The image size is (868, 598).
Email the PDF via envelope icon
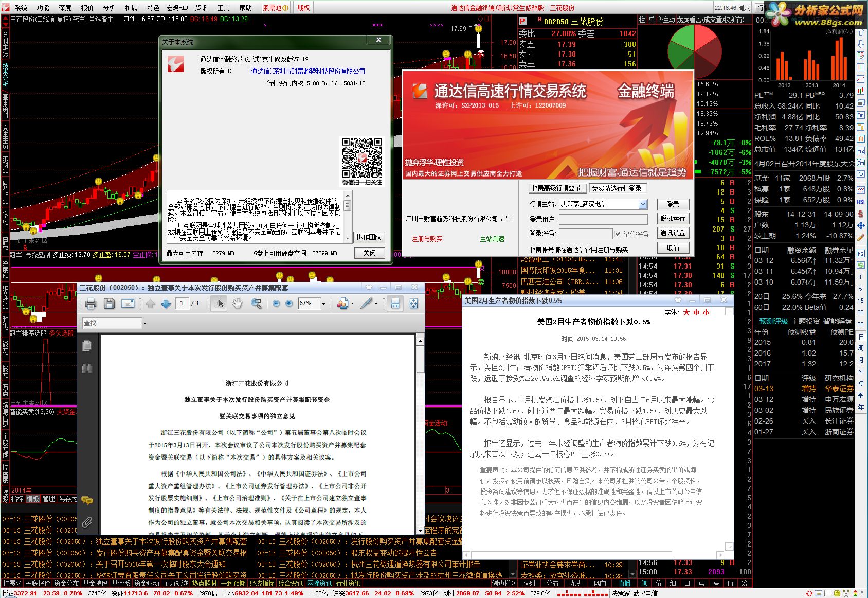point(128,304)
